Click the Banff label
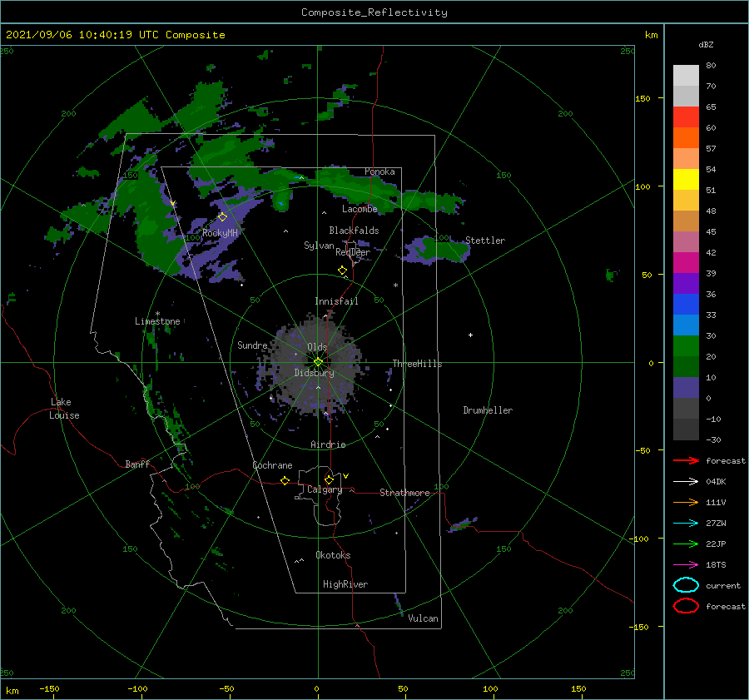 [x=137, y=464]
